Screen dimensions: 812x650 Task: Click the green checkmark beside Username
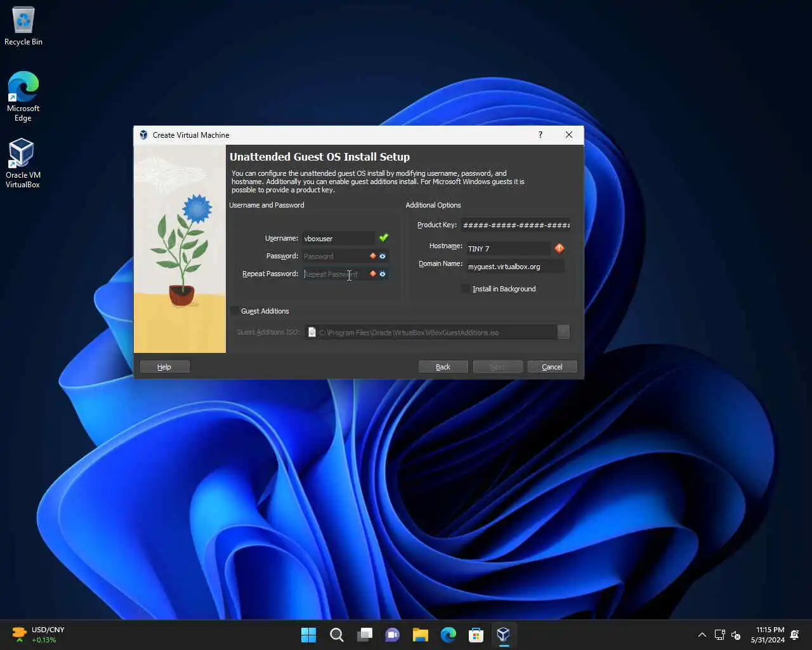[x=384, y=238]
